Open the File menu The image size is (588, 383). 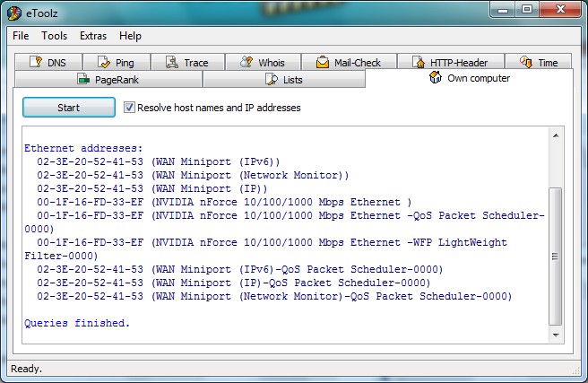[x=21, y=36]
